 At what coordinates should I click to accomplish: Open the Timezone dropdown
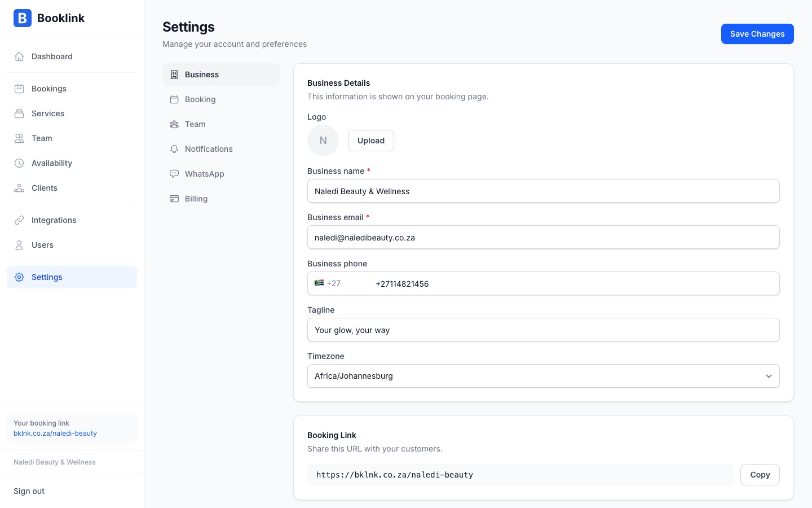tap(543, 376)
